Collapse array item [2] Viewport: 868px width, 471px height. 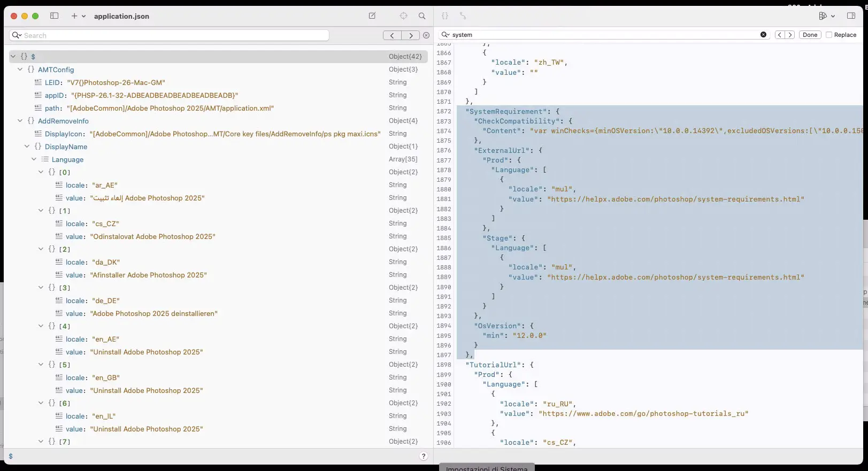[41, 249]
